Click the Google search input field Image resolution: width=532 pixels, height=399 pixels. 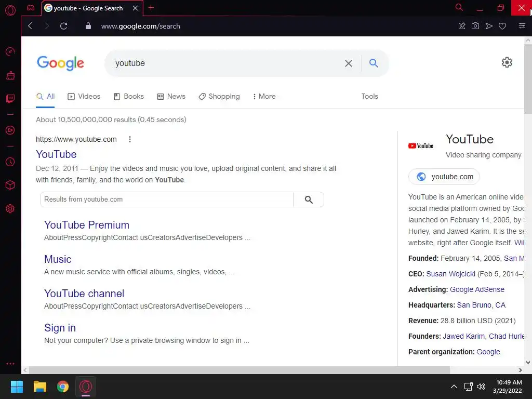[x=224, y=63]
